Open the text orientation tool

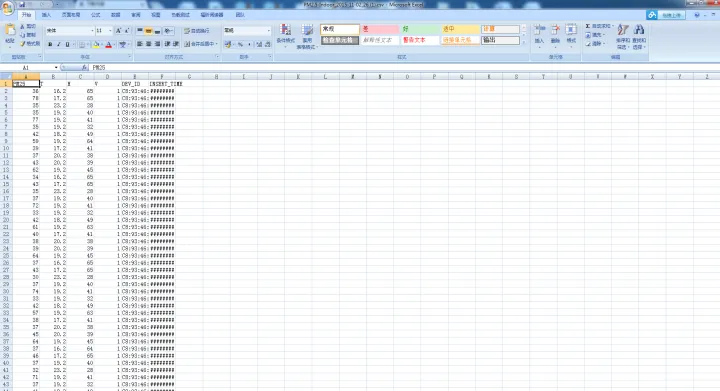[168, 31]
